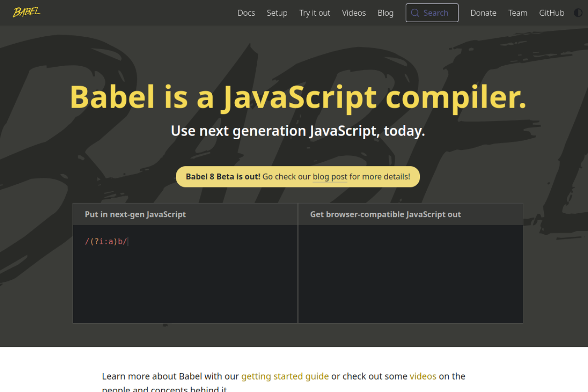The width and height of the screenshot is (588, 392).
Task: Toggle dark/light mode icon
Action: (x=578, y=13)
